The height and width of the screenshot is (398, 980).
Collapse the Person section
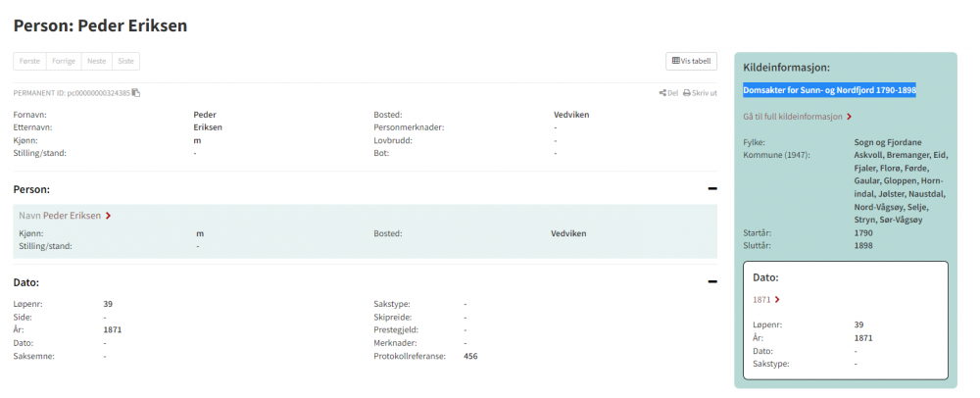point(711,188)
